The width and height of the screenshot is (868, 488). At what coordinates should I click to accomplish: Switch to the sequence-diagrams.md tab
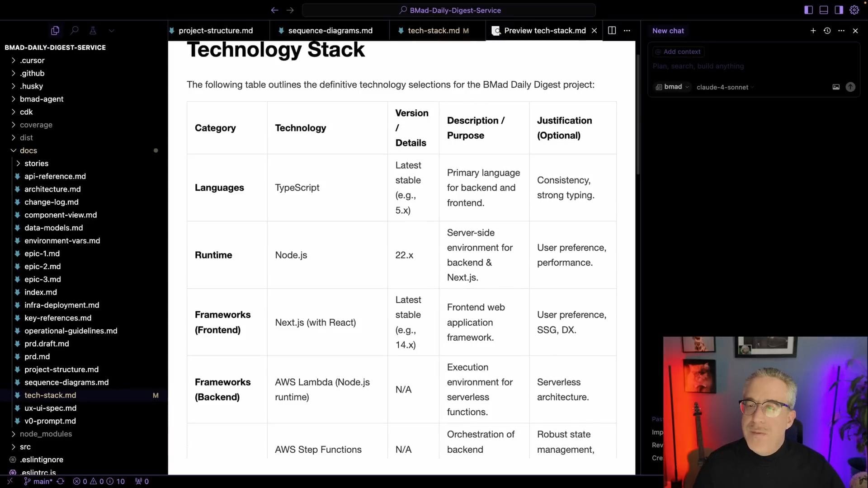click(x=330, y=31)
